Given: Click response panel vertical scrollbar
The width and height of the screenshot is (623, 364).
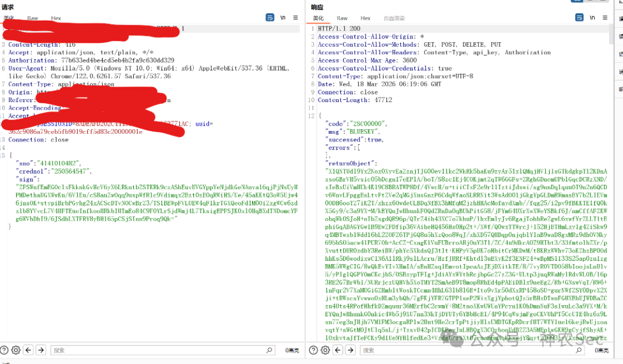Looking at the screenshot, I should click(611, 35).
